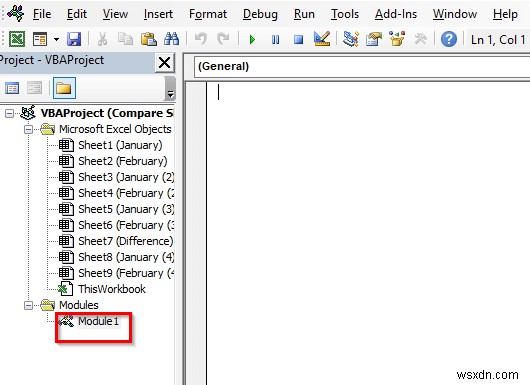This screenshot has width=530, height=385.
Task: Select Sheet5 (January (3)) in tree
Action: click(126, 209)
